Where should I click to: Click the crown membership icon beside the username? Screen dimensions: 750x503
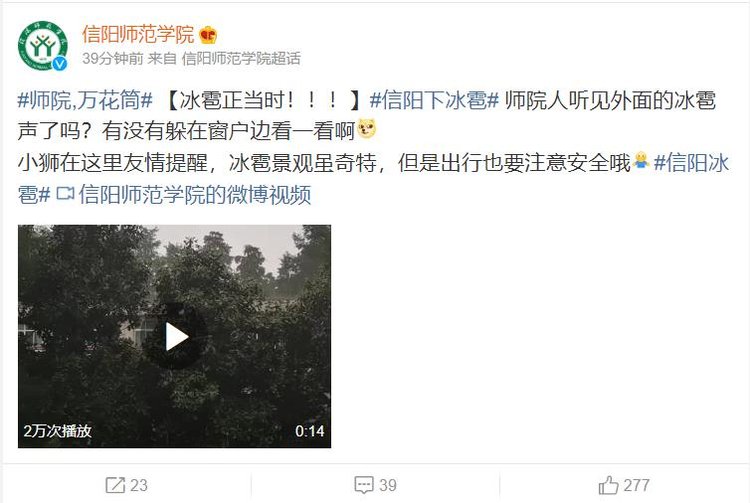[x=208, y=35]
